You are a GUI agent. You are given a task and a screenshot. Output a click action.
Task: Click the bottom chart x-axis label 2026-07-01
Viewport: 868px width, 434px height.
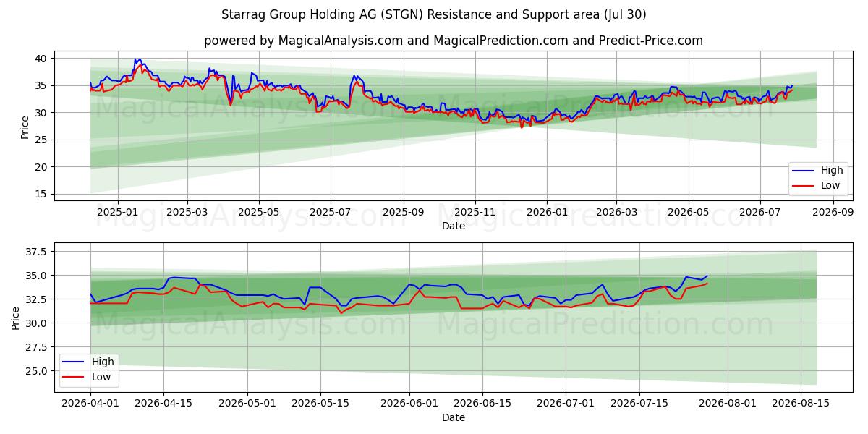click(566, 404)
